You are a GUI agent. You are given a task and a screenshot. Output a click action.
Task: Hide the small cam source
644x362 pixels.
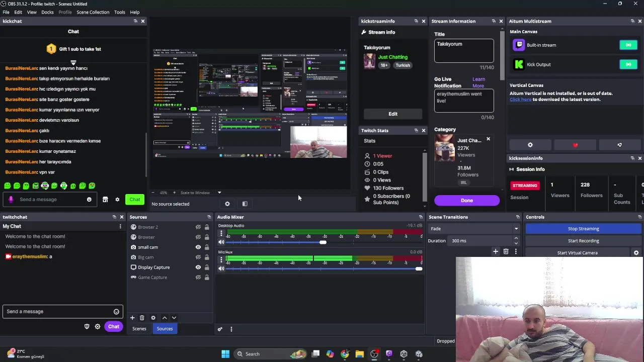198,247
